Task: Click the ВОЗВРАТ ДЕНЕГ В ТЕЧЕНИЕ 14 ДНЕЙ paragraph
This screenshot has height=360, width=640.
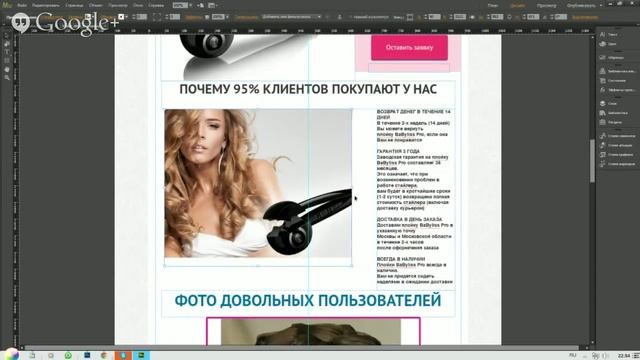Action: [413, 126]
